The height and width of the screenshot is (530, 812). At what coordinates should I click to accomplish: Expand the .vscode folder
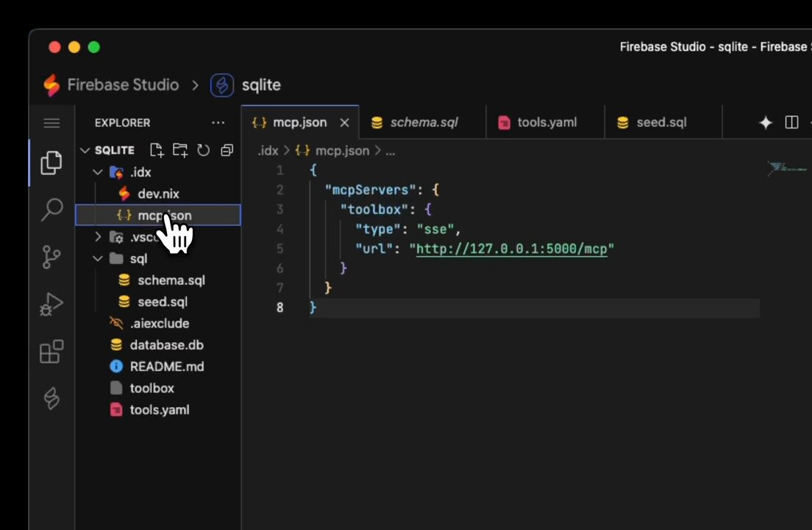[x=98, y=237]
